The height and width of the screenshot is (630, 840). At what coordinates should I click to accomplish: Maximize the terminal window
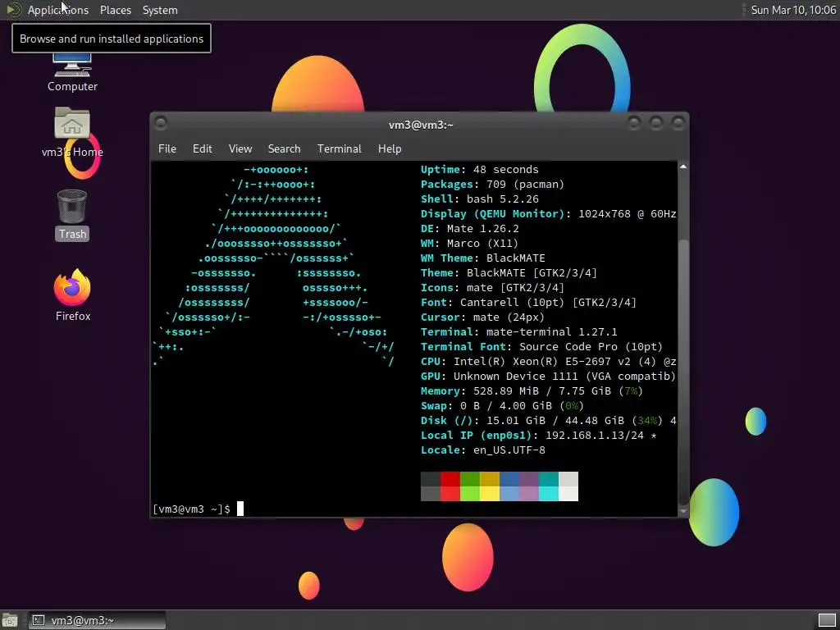[655, 123]
